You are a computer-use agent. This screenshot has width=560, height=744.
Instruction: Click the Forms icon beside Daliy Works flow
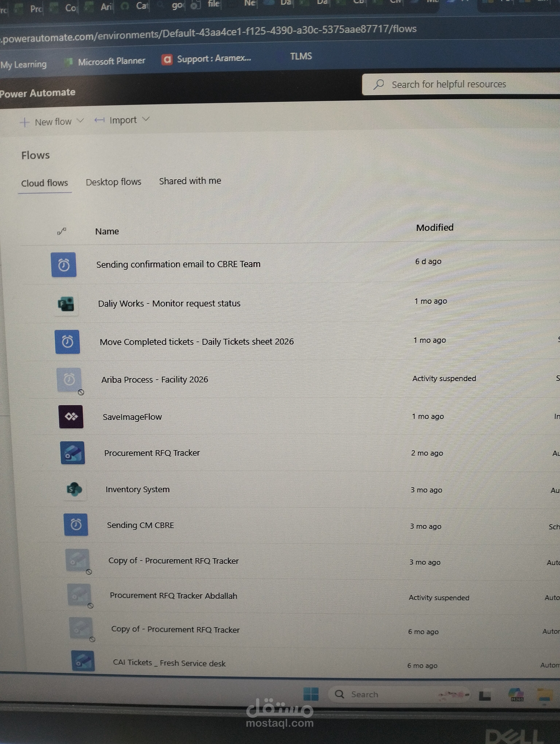pyautogui.click(x=66, y=304)
